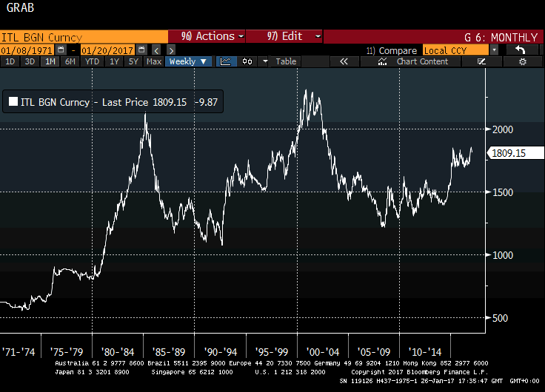Edit the start date field 01/08/1971

(x=27, y=50)
